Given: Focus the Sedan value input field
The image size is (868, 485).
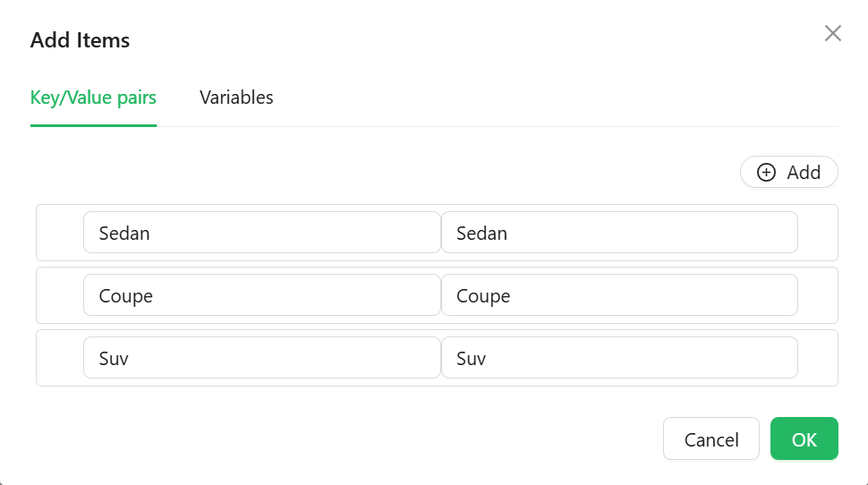Looking at the screenshot, I should (x=619, y=233).
